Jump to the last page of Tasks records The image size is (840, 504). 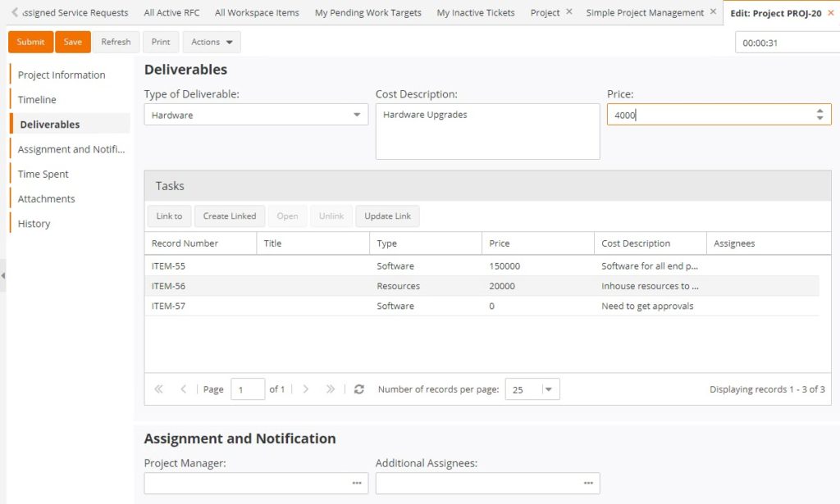(331, 389)
